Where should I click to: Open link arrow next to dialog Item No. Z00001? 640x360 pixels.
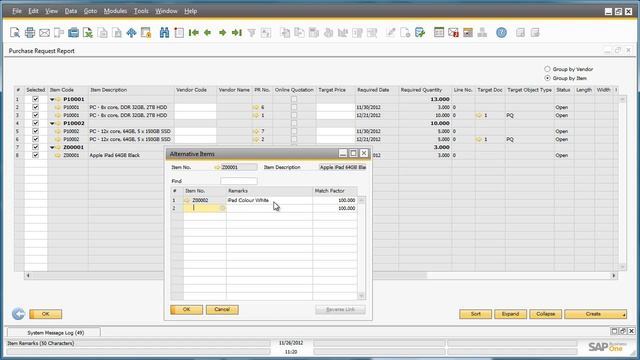point(217,167)
